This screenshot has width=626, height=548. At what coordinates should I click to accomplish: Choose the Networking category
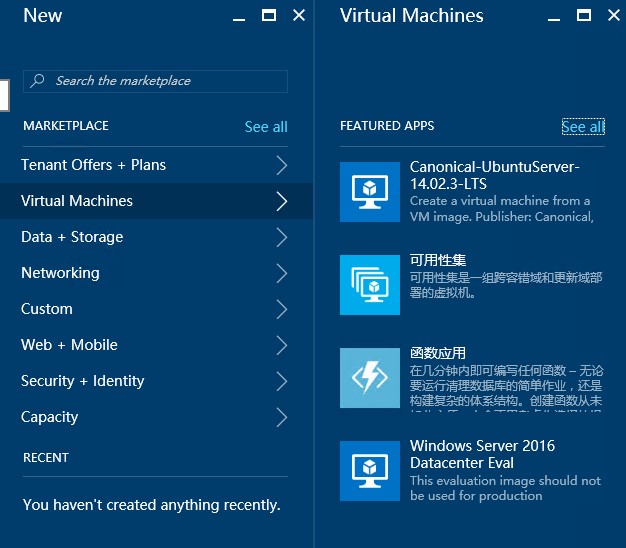tap(156, 273)
